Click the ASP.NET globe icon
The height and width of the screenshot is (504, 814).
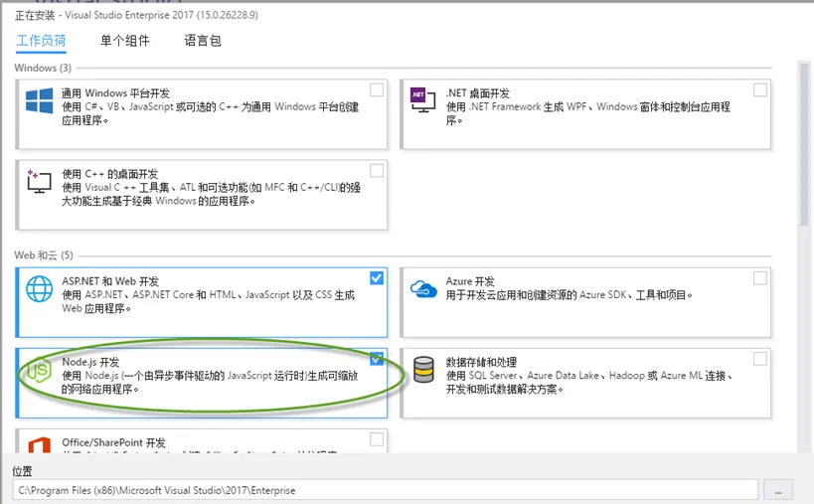pos(40,288)
